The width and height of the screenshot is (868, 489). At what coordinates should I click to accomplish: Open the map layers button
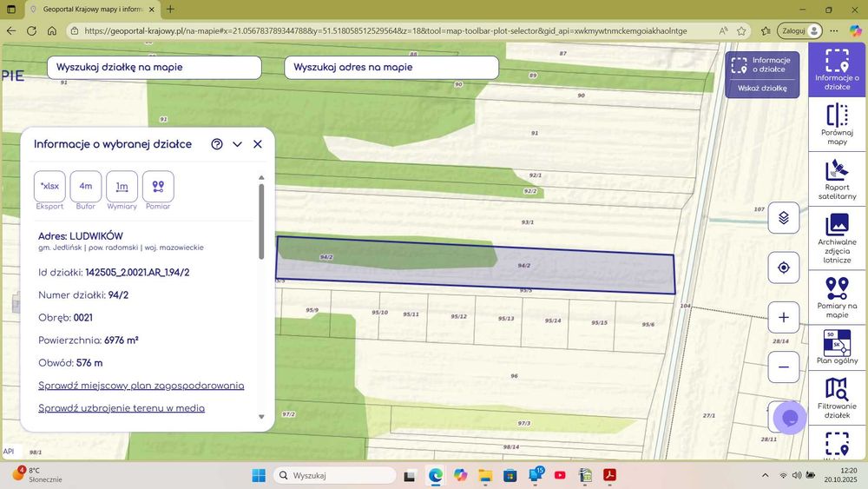tap(784, 218)
